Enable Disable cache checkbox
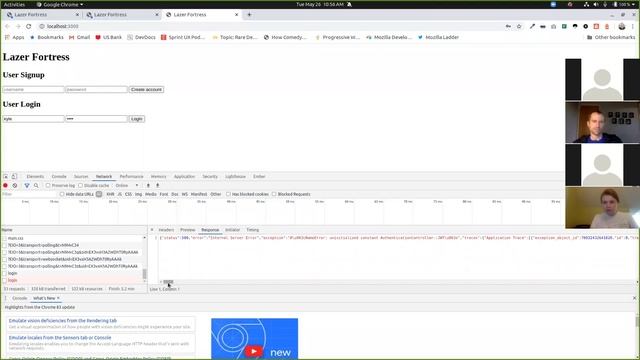 pyautogui.click(x=80, y=185)
